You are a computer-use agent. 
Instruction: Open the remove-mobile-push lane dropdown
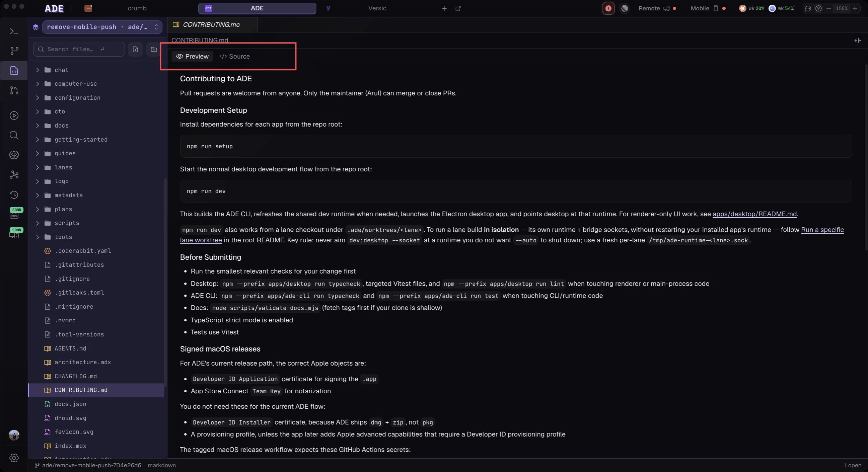[x=102, y=27]
